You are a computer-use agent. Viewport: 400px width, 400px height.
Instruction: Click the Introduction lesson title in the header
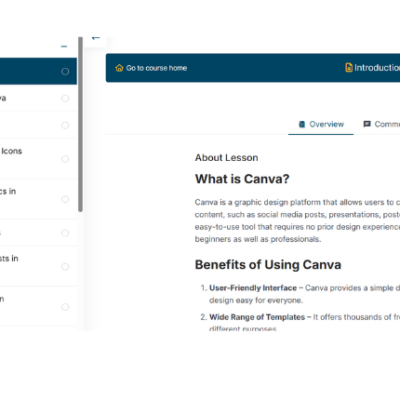click(377, 68)
